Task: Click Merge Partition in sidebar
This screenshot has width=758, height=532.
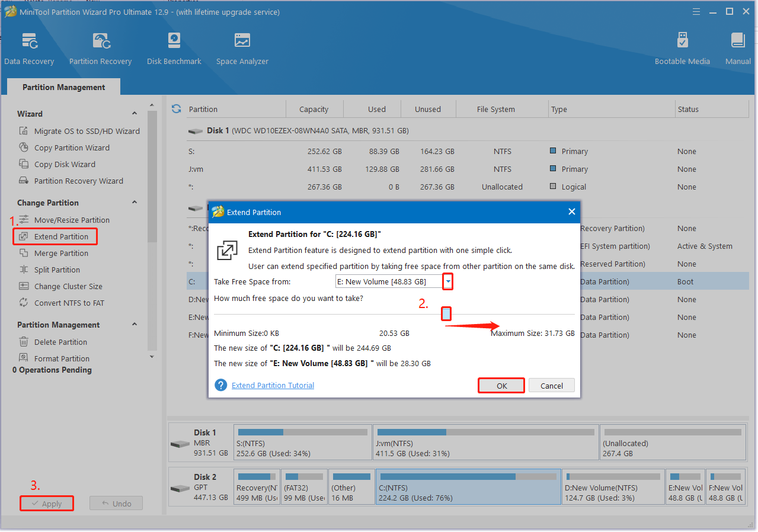Action: click(61, 253)
